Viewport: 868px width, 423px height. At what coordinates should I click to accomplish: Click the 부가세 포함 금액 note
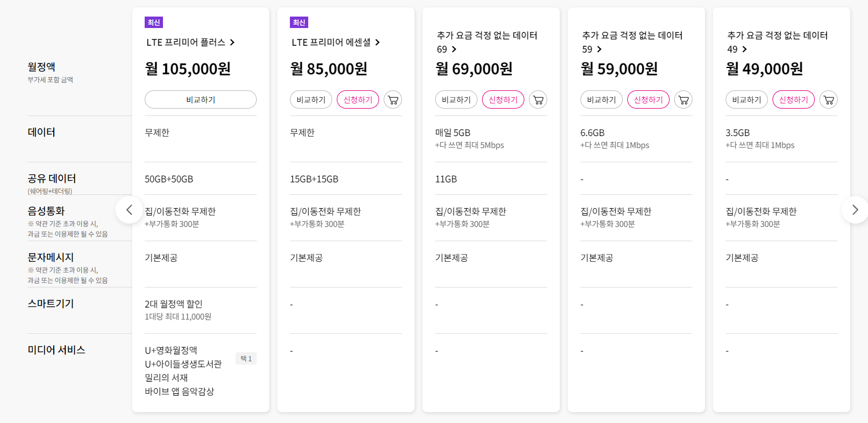tap(50, 80)
